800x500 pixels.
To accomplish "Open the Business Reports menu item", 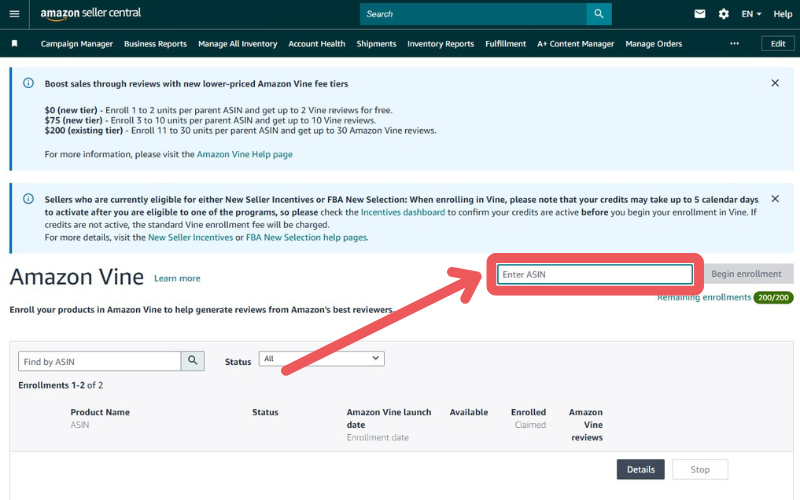I will click(155, 44).
